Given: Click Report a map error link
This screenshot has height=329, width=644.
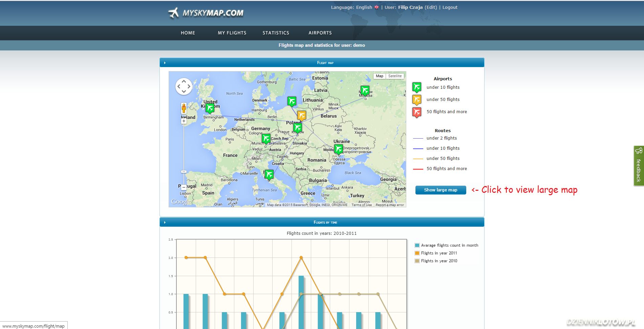Looking at the screenshot, I should [x=390, y=205].
